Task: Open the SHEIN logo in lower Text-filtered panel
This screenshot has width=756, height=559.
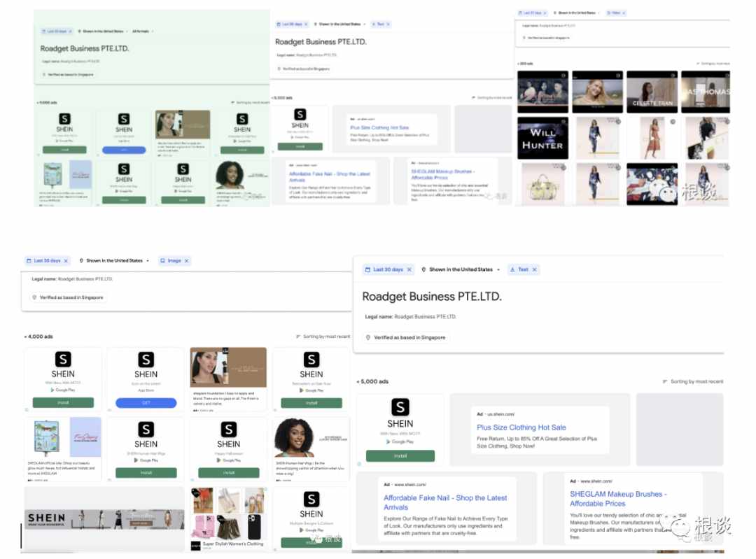Action: point(400,407)
